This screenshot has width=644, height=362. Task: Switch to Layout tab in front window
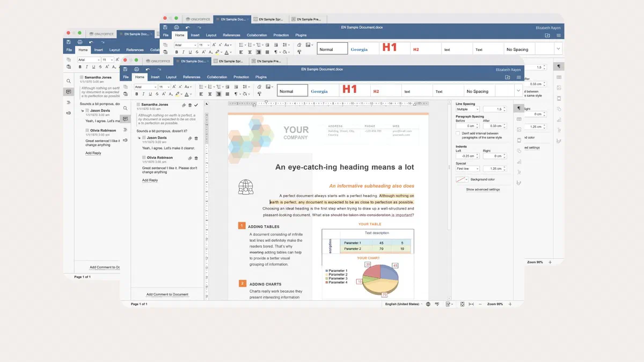pos(171,77)
